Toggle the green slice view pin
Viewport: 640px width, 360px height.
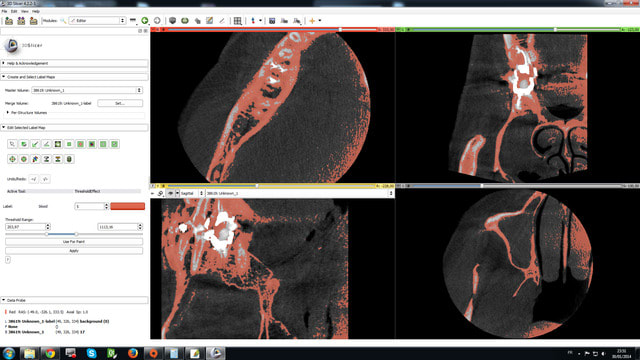coord(399,29)
